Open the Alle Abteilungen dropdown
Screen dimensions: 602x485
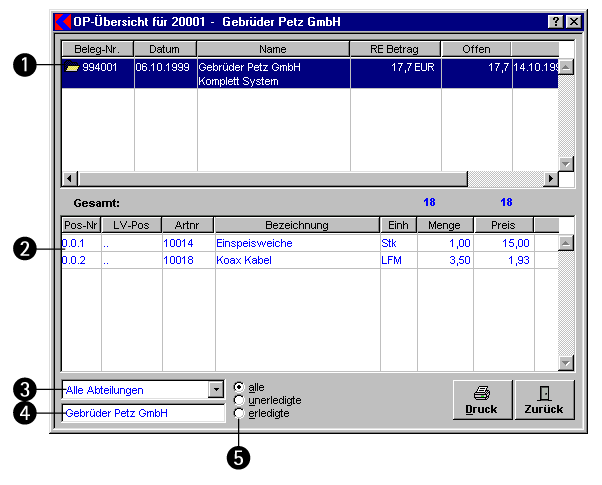[x=216, y=390]
